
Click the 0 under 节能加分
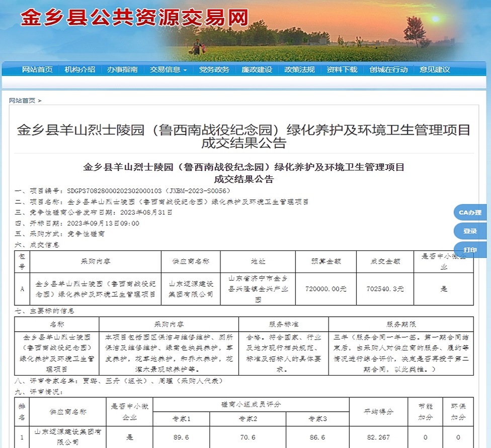tap(426, 437)
